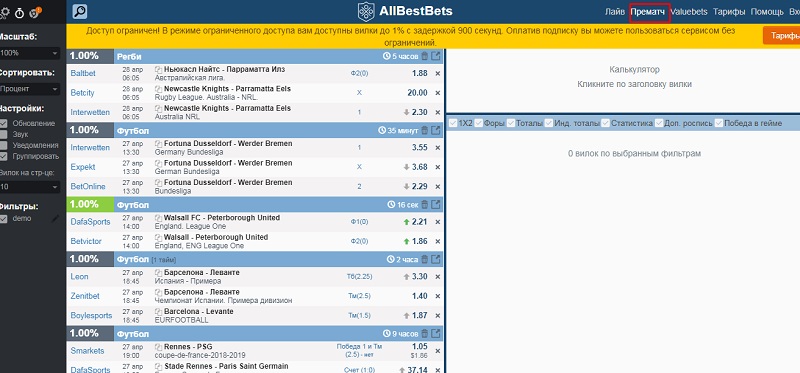Toggle the Тоталы filter checkbox

click(511, 123)
